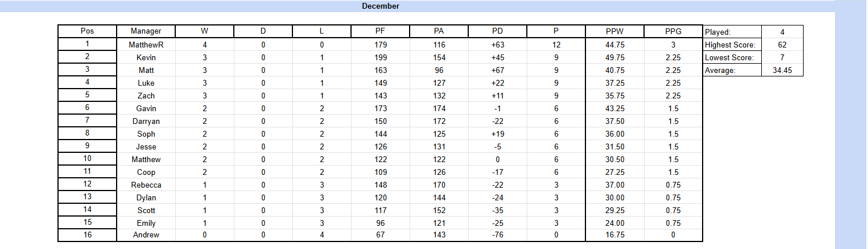Click the Played label cell

coord(732,32)
